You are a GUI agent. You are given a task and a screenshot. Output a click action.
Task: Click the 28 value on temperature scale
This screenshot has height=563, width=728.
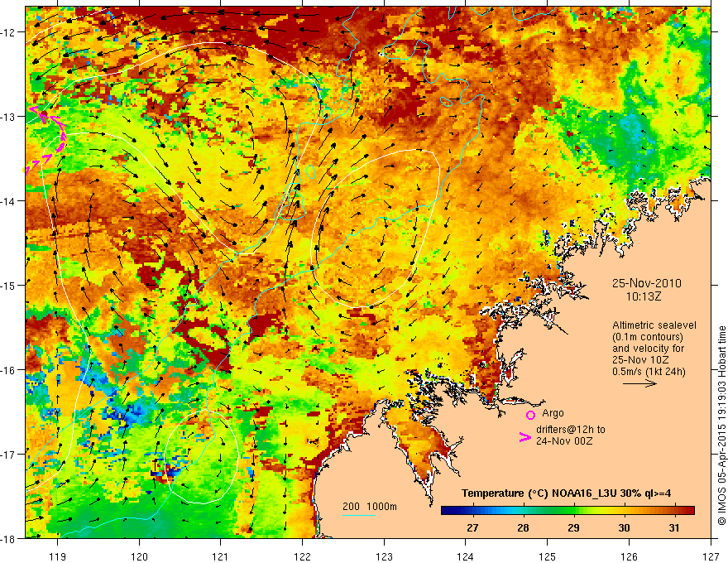[523, 527]
